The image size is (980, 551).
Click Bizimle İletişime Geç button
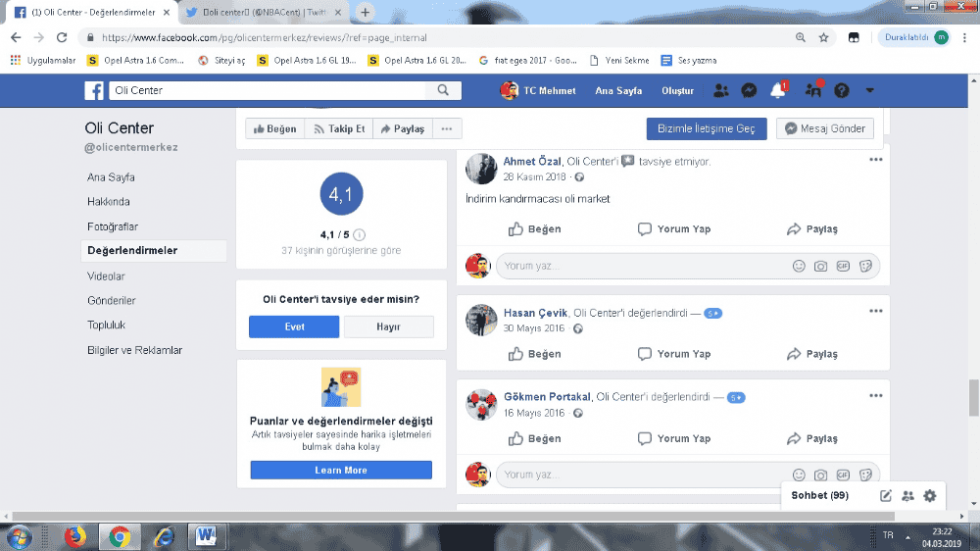(707, 128)
